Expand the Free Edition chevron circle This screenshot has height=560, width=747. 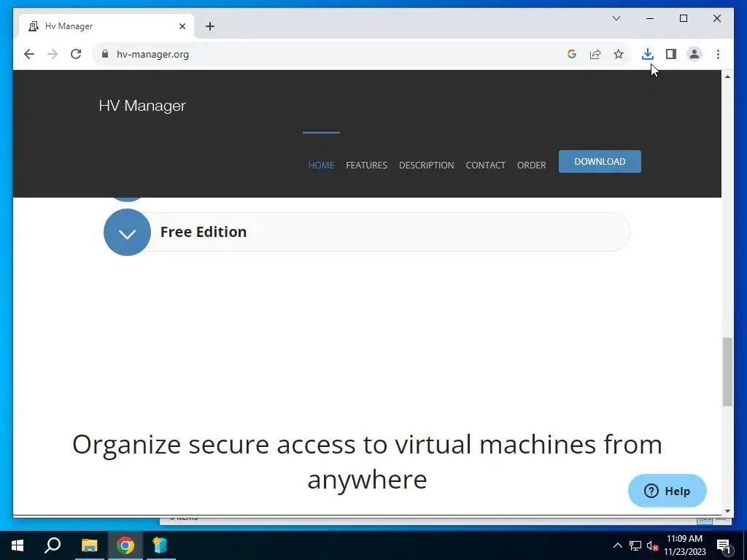pyautogui.click(x=127, y=233)
